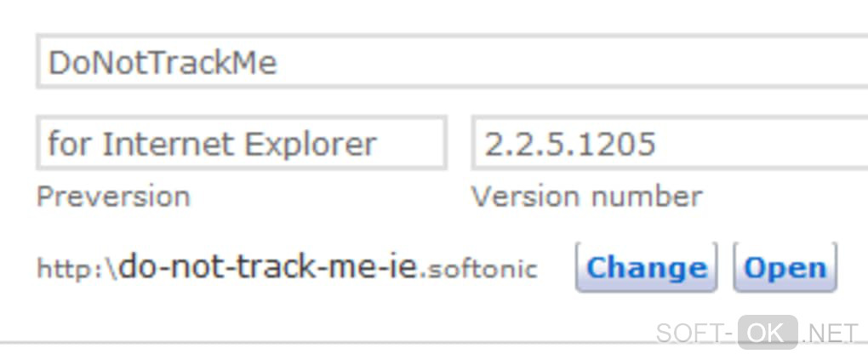Click the ".softonic" part of the URL
868x354 pixels.
(480, 269)
